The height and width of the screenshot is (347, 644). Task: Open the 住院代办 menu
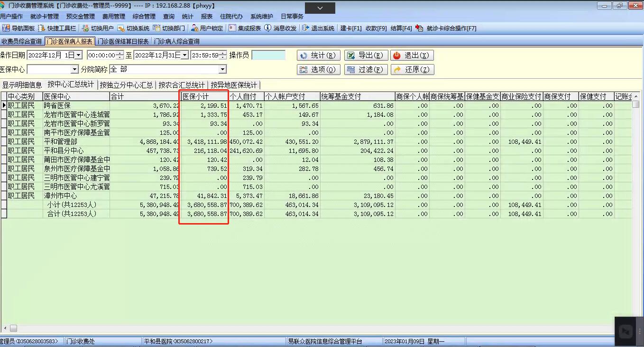(231, 17)
